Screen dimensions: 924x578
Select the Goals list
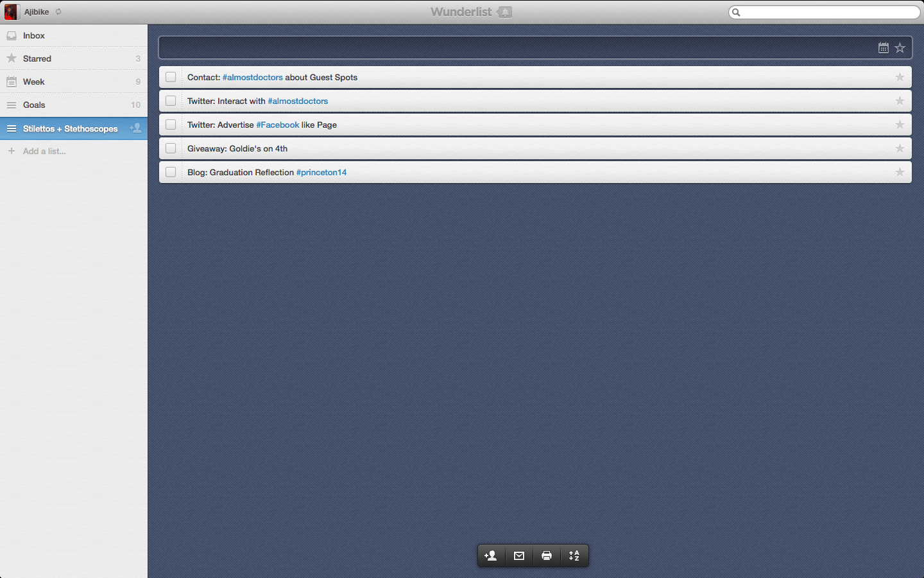34,105
